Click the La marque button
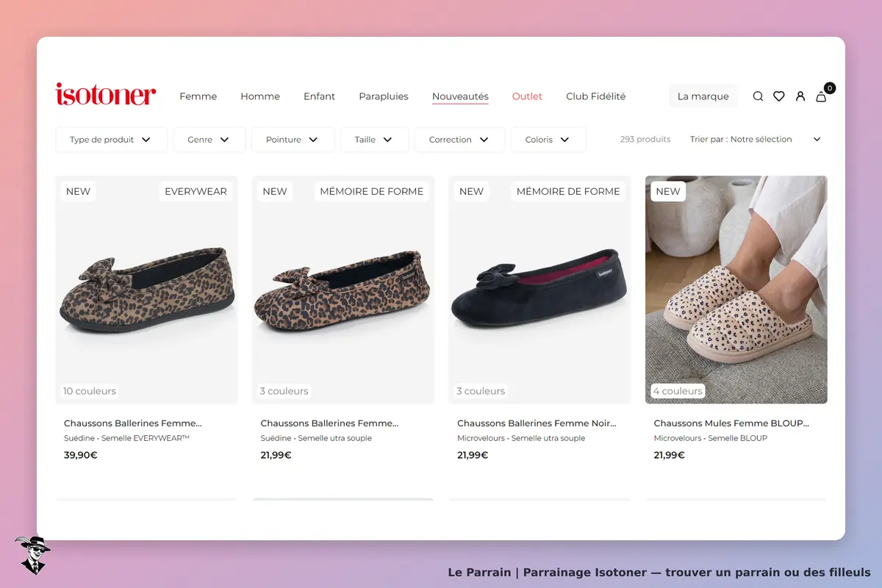The width and height of the screenshot is (882, 588). [x=703, y=96]
